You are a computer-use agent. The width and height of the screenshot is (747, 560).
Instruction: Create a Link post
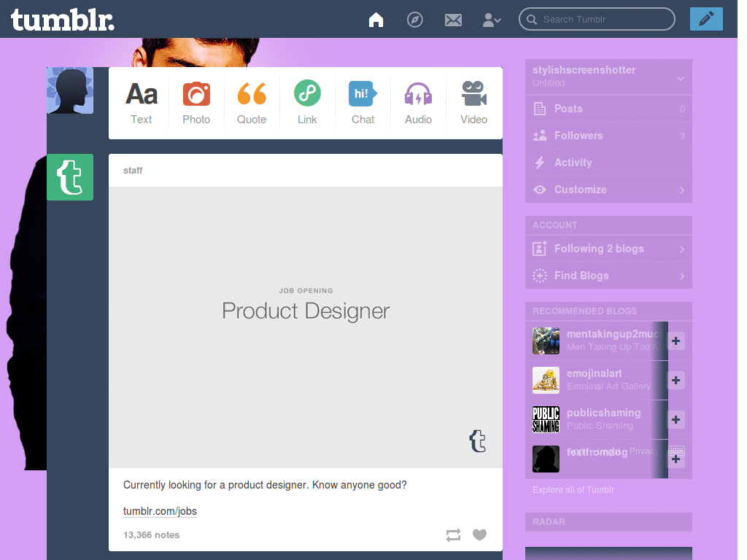click(x=307, y=103)
